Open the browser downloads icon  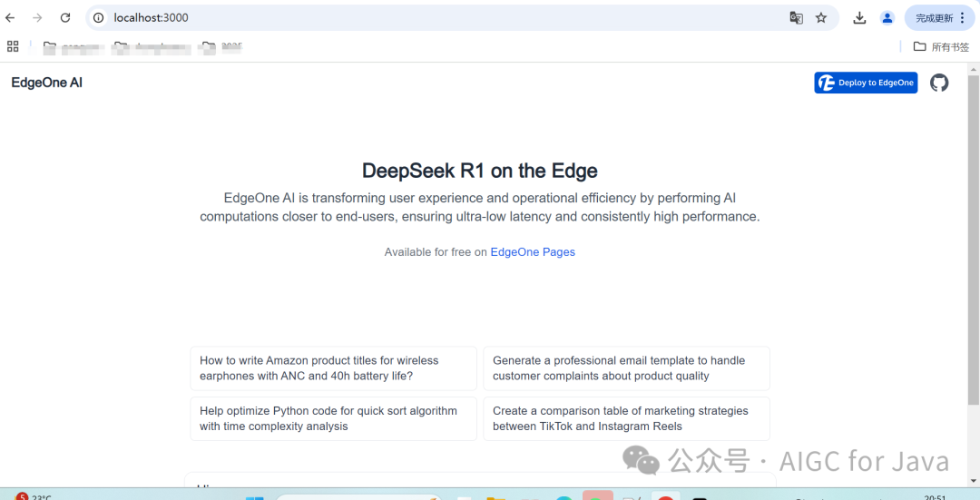pyautogui.click(x=859, y=18)
